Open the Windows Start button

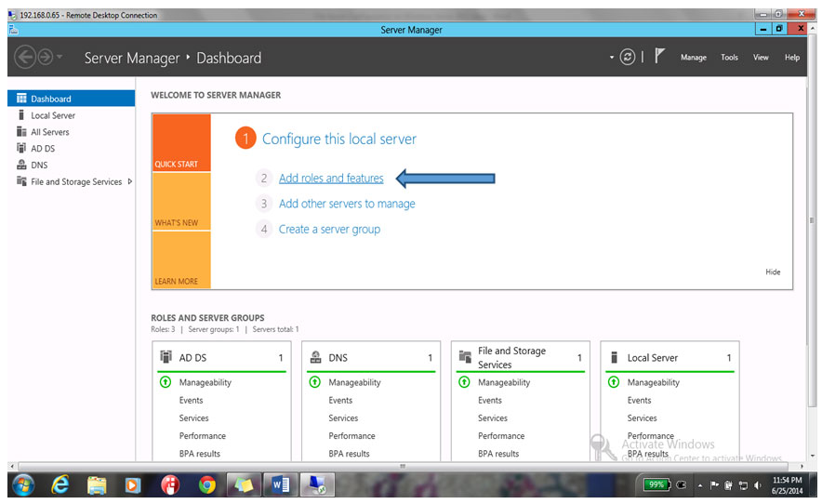click(23, 484)
